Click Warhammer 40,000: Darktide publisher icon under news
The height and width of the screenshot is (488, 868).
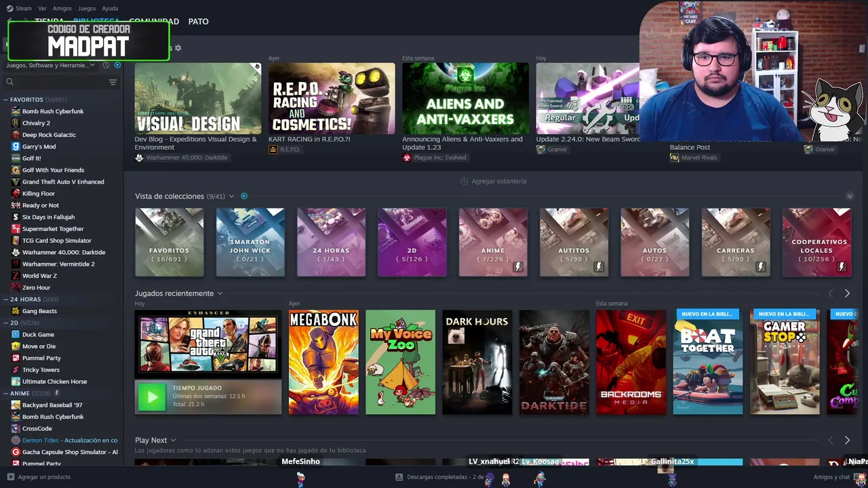(139, 157)
